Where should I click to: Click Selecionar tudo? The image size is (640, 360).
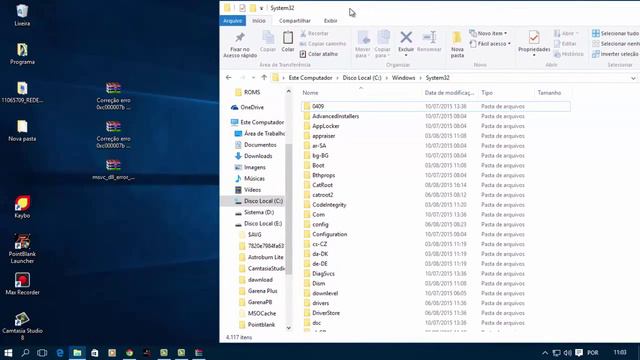tap(616, 33)
